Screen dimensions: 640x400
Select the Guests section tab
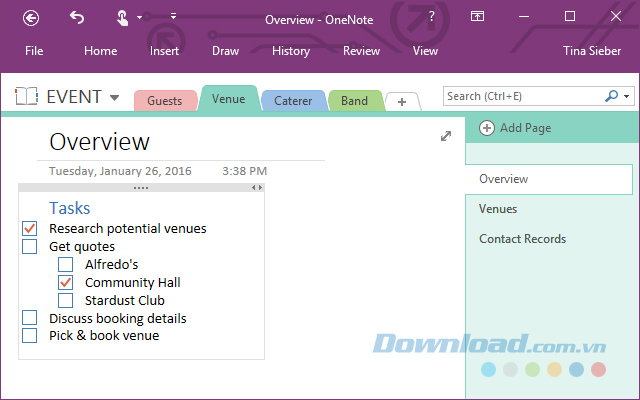(x=165, y=100)
